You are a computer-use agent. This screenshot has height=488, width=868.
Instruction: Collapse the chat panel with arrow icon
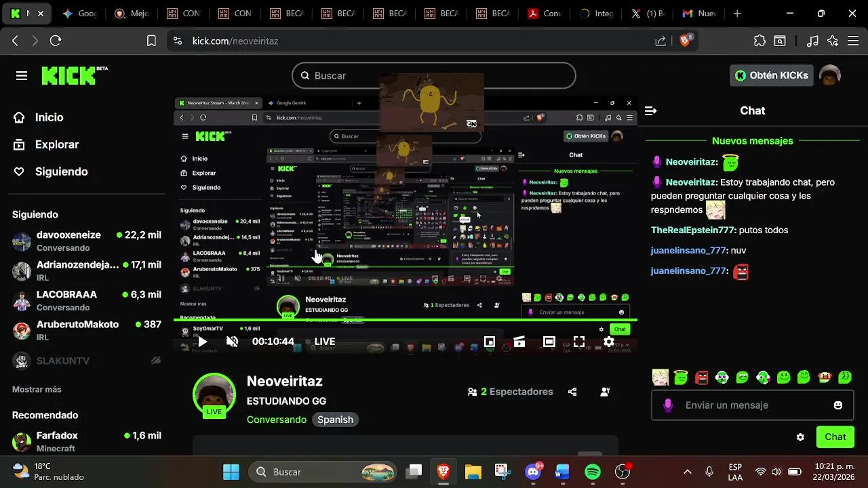point(651,110)
